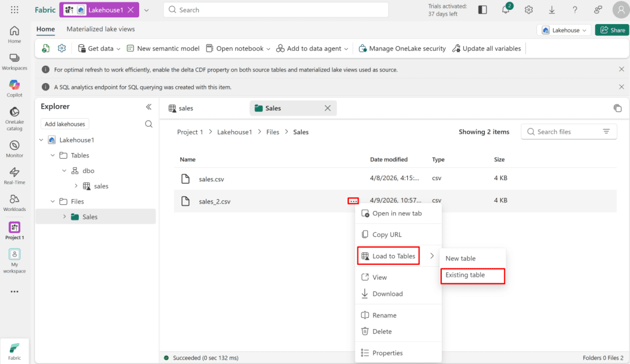Click the notifications bell icon
The width and height of the screenshot is (630, 364).
tap(506, 10)
